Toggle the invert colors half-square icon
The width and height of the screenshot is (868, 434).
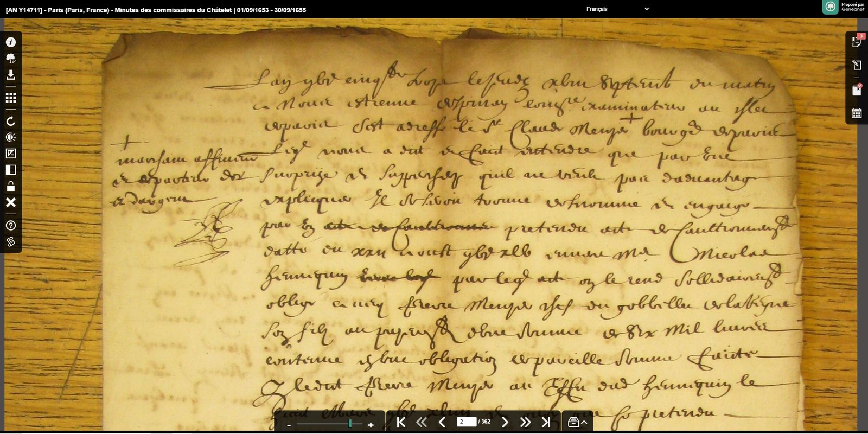[11, 170]
